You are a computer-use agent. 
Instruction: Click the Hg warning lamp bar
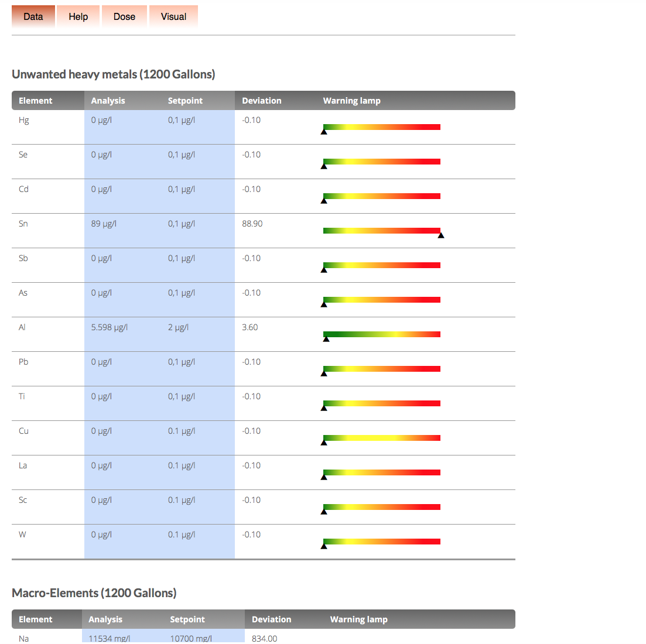tap(381, 127)
